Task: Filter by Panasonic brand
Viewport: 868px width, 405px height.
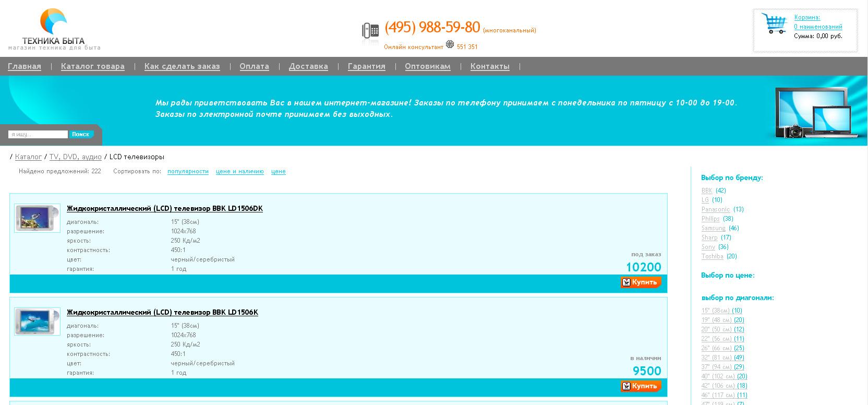Action: coord(716,210)
